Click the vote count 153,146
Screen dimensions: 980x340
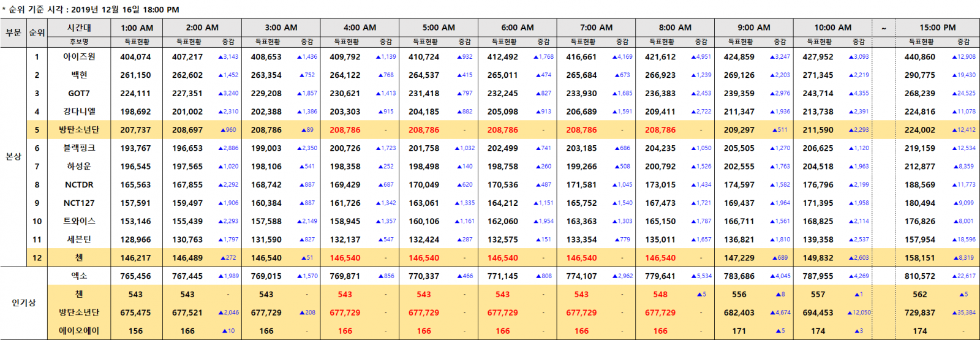[135, 221]
